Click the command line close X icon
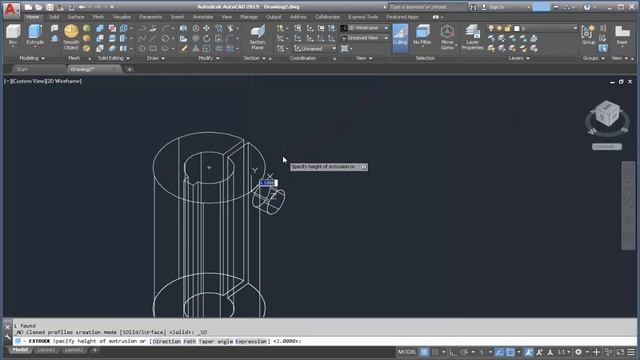The height and width of the screenshot is (360, 640). pos(8,327)
